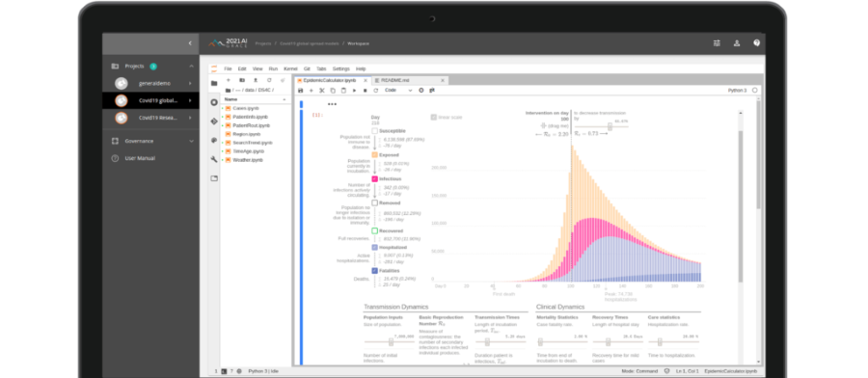The width and height of the screenshot is (868, 378).
Task: Cut the selected cell
Action: pos(321,91)
